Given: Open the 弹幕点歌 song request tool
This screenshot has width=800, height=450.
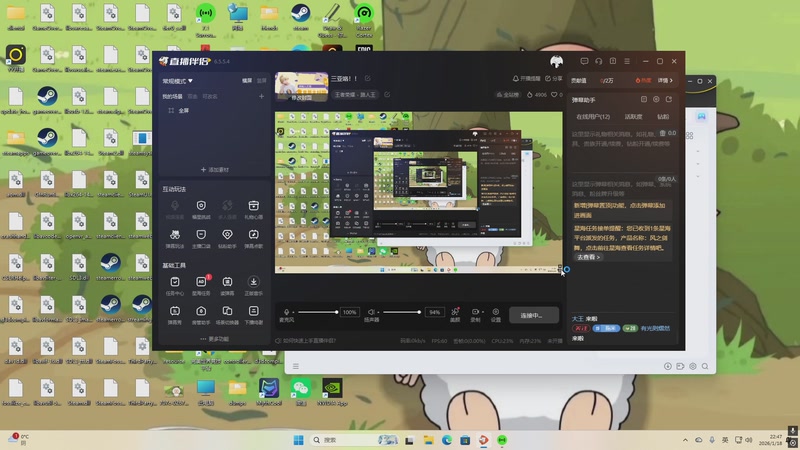Looking at the screenshot, I should click(253, 238).
